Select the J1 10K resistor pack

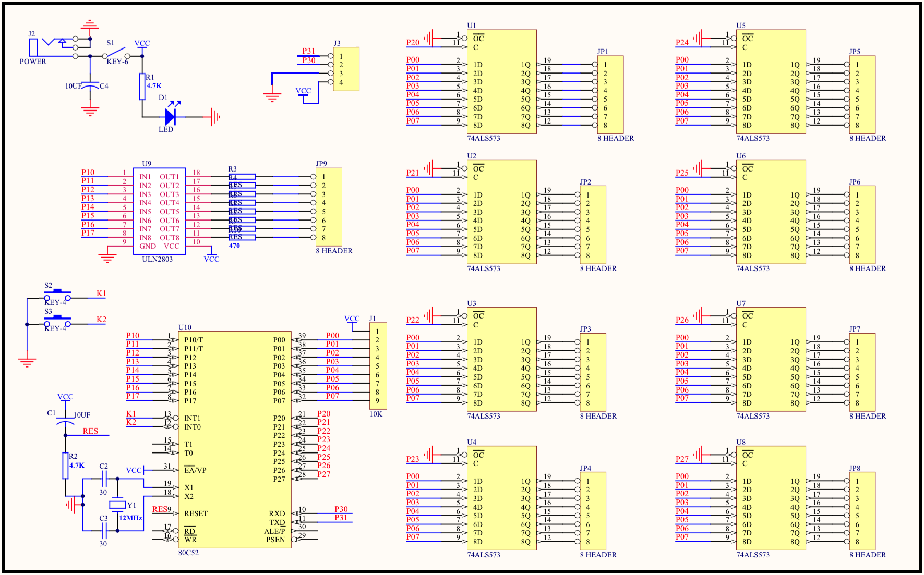click(x=378, y=366)
